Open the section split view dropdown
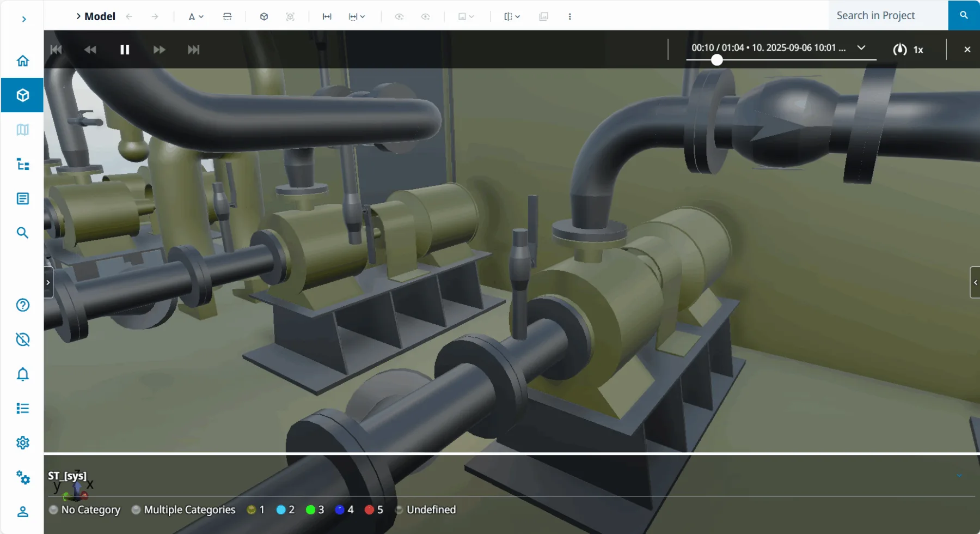Screen dimensions: 980x534 coord(512,16)
